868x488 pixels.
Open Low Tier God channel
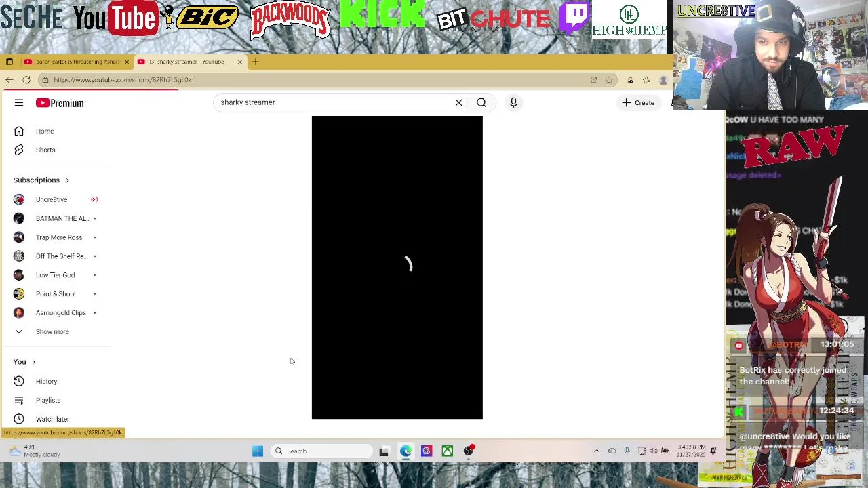[56, 275]
